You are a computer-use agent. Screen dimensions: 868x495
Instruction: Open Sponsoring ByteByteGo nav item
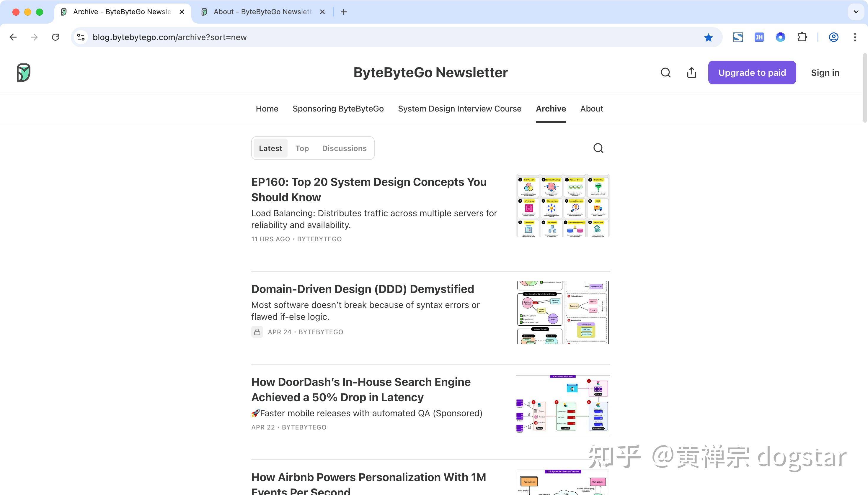click(x=338, y=109)
